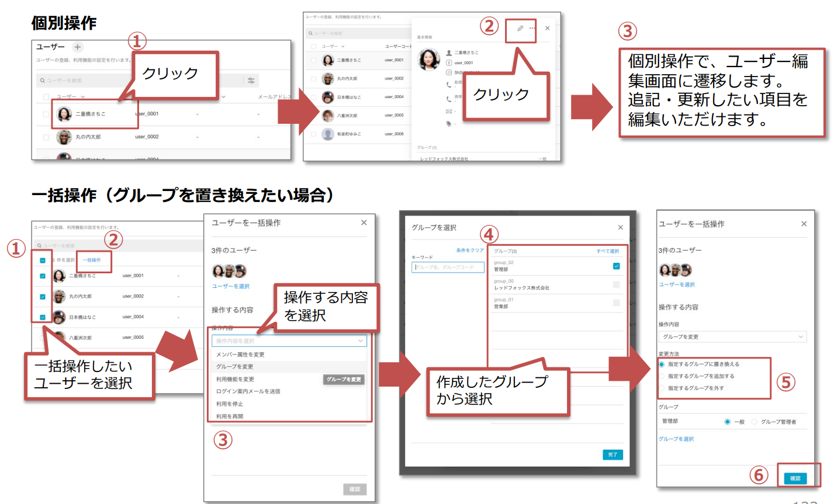Click 有楽町ゆみこ's default avatar icon

(328, 134)
